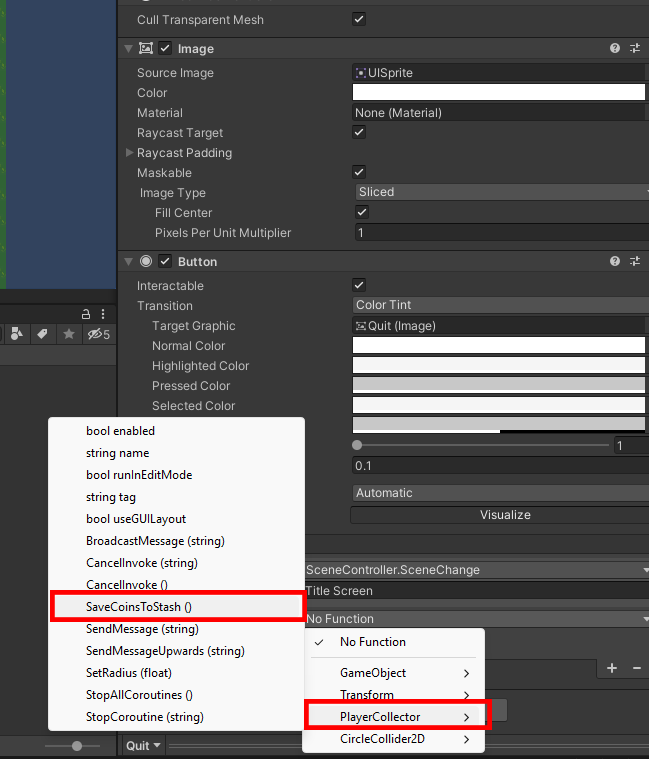The image size is (649, 759).
Task: Open Transform submenu
Action: coord(393,695)
